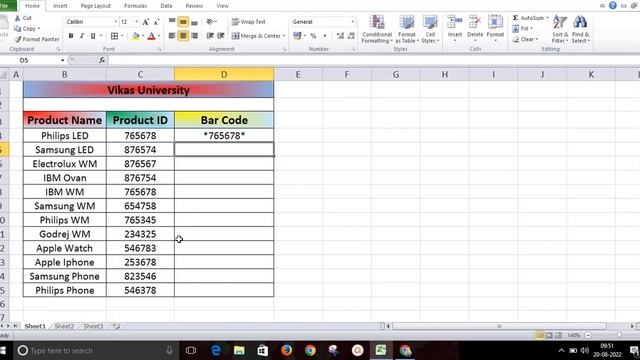
Task: Apply the Font Color letter A
Action: pos(151,36)
